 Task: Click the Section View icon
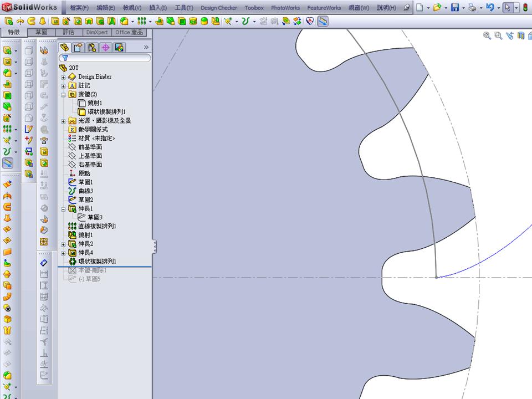click(x=521, y=35)
